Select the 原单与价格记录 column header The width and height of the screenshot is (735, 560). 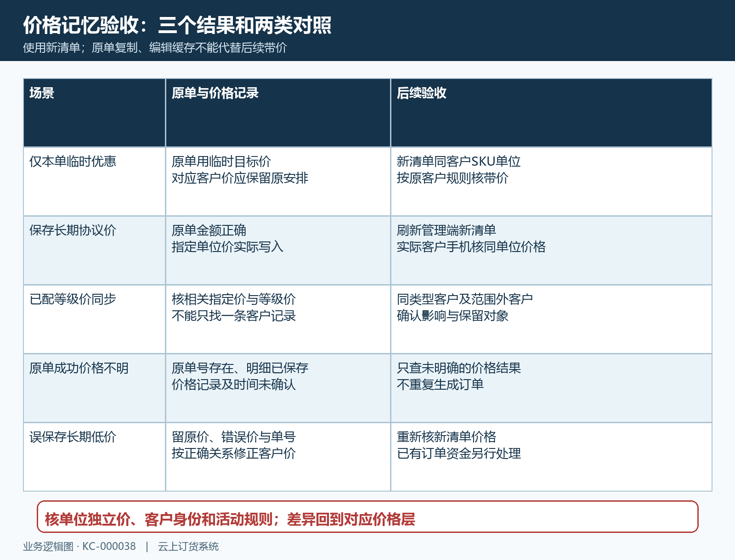pos(278,113)
